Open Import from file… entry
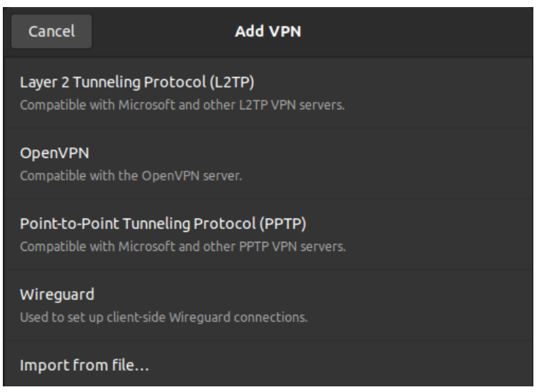This screenshot has height=392, width=539. pos(85,365)
